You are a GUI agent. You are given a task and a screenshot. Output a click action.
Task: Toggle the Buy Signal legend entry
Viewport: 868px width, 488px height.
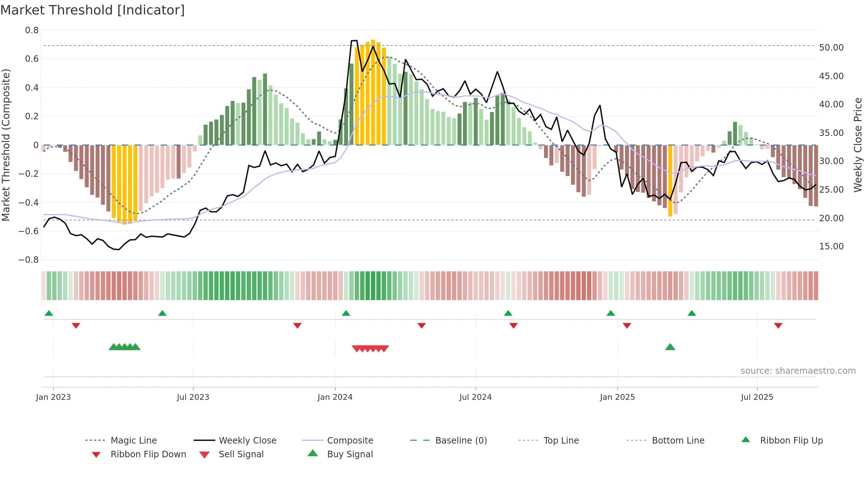click(x=340, y=454)
